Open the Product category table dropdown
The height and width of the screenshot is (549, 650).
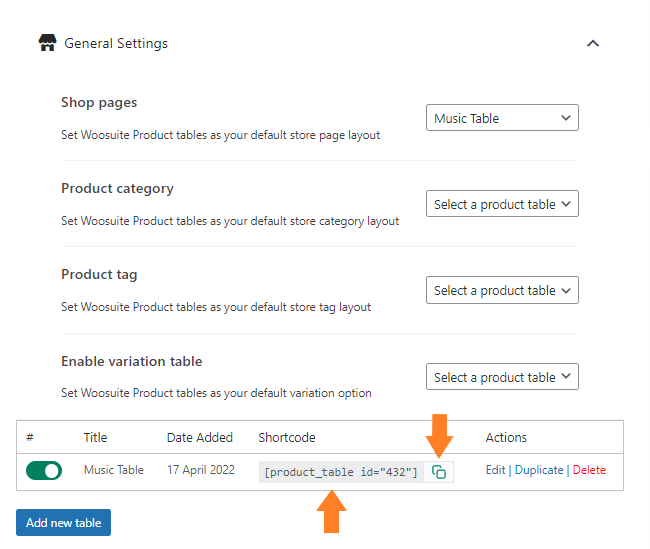pyautogui.click(x=502, y=204)
